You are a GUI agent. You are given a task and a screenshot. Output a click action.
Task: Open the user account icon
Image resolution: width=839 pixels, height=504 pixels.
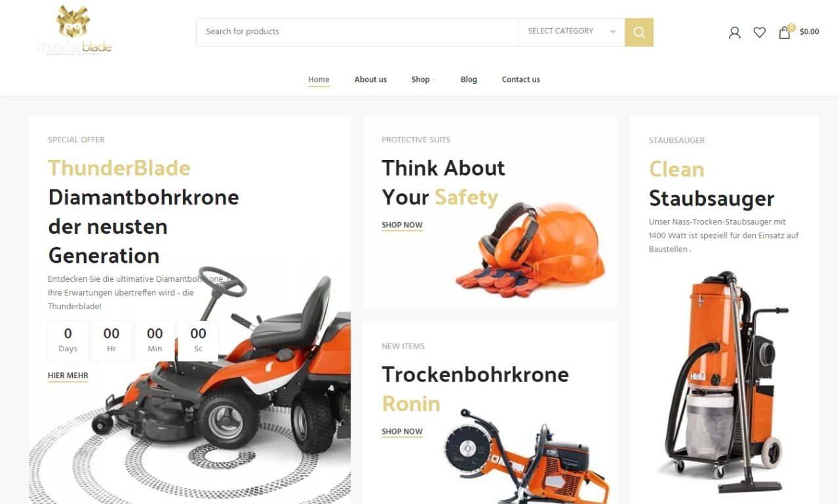coord(735,32)
